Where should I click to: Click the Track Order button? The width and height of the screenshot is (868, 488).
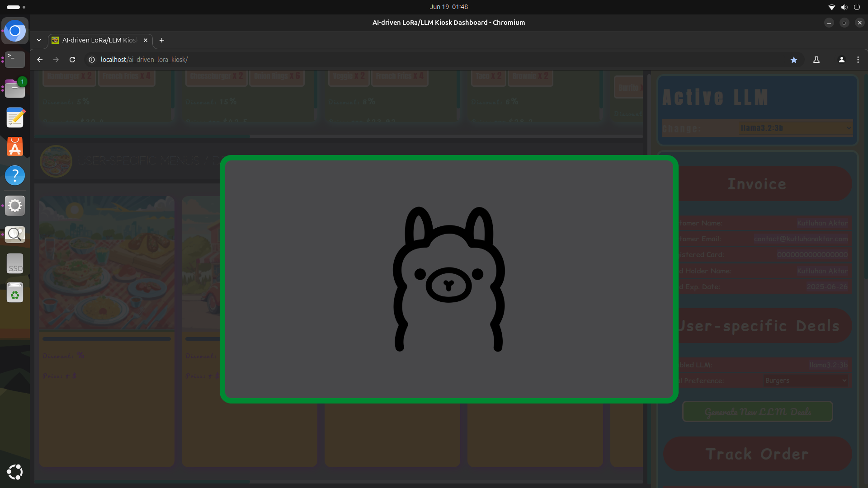coord(757,454)
